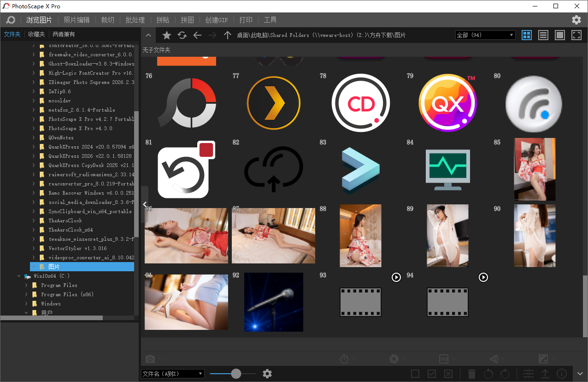Go back with the left arrow icon
Viewport: 588px width, 382px height.
[x=197, y=35]
